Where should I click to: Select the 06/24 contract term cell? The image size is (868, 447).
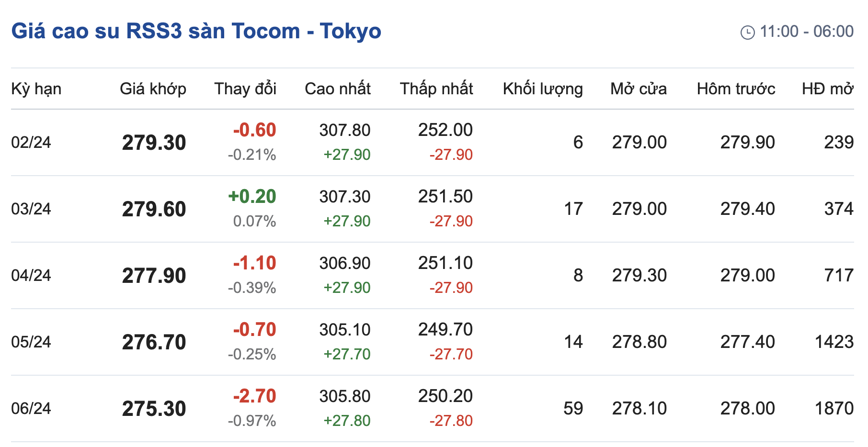pyautogui.click(x=31, y=409)
